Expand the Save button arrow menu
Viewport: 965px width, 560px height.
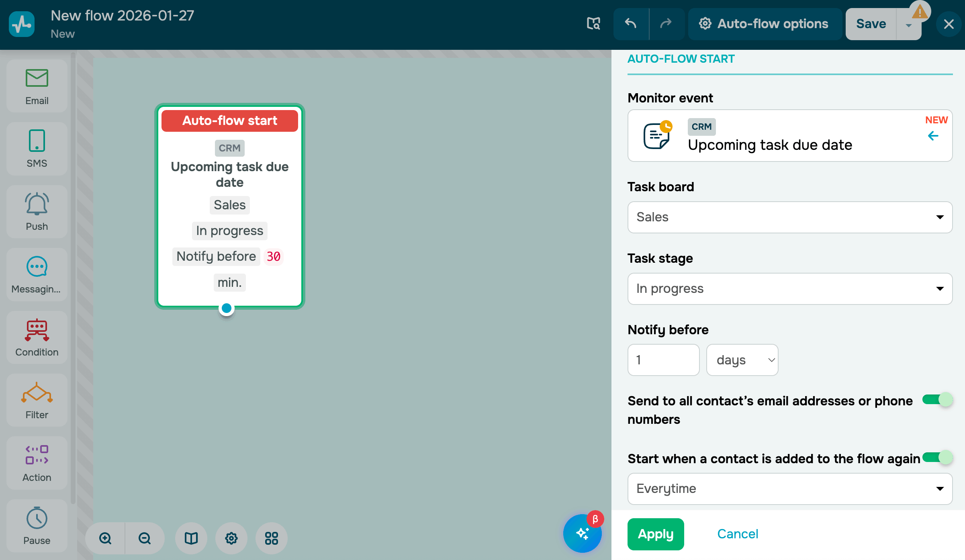coord(908,25)
